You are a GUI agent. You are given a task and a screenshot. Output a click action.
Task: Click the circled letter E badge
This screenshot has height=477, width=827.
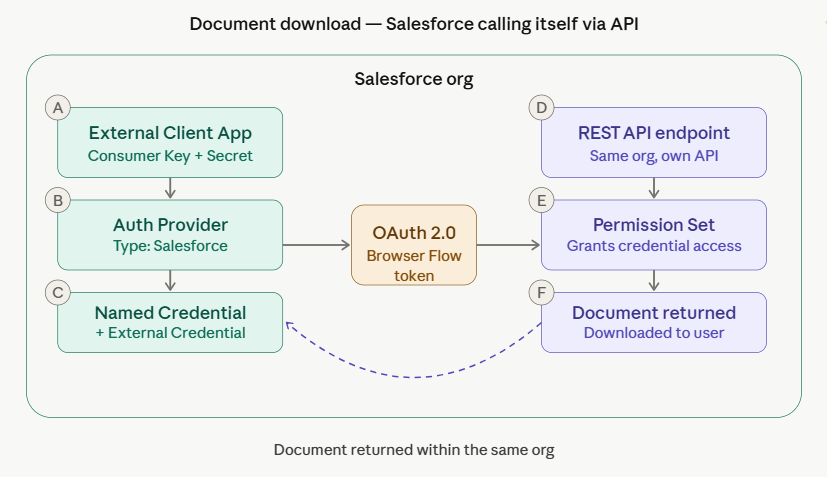(x=542, y=201)
